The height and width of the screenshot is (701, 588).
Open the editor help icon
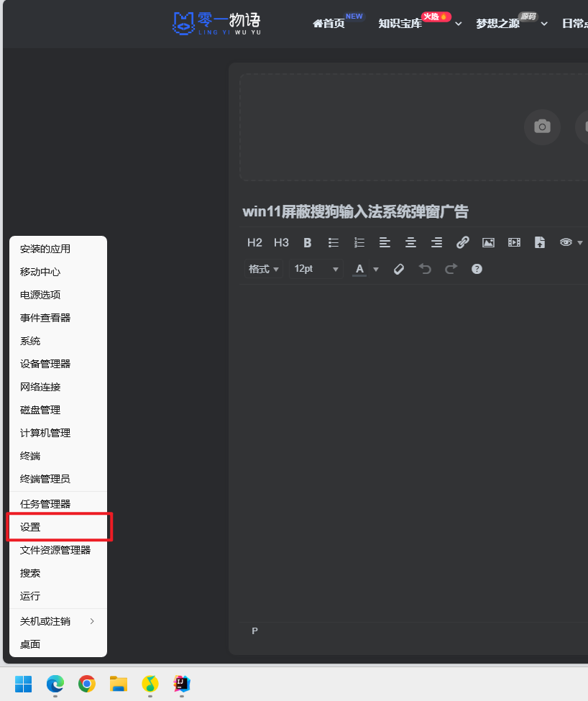[x=477, y=269]
